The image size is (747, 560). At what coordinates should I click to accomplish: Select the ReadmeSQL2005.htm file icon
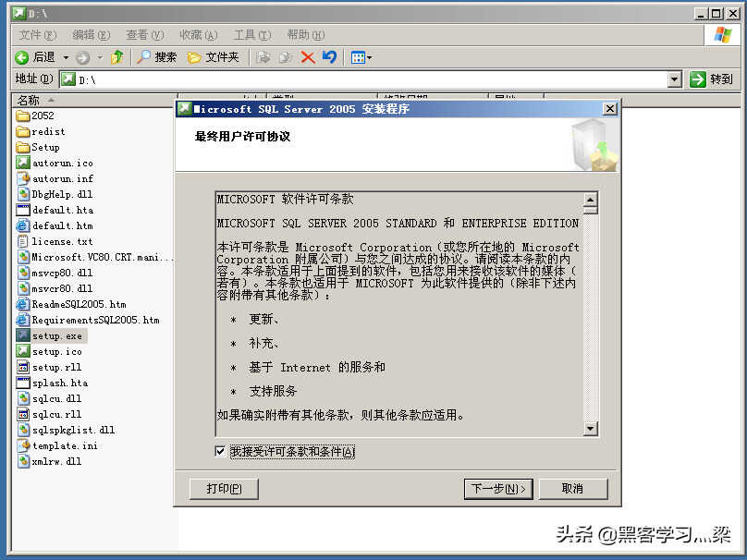point(23,304)
